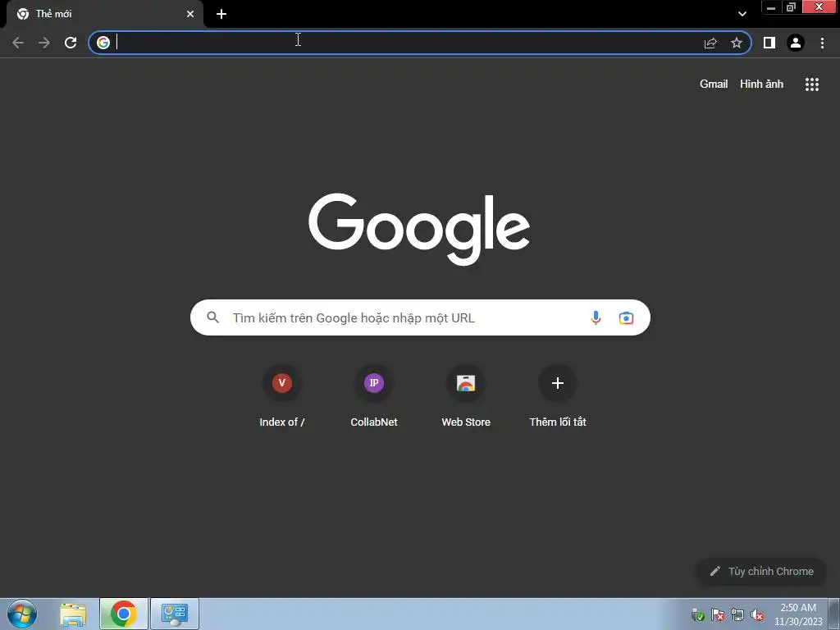Click the magnifier icon in search box
This screenshot has width=840, height=630.
point(212,317)
